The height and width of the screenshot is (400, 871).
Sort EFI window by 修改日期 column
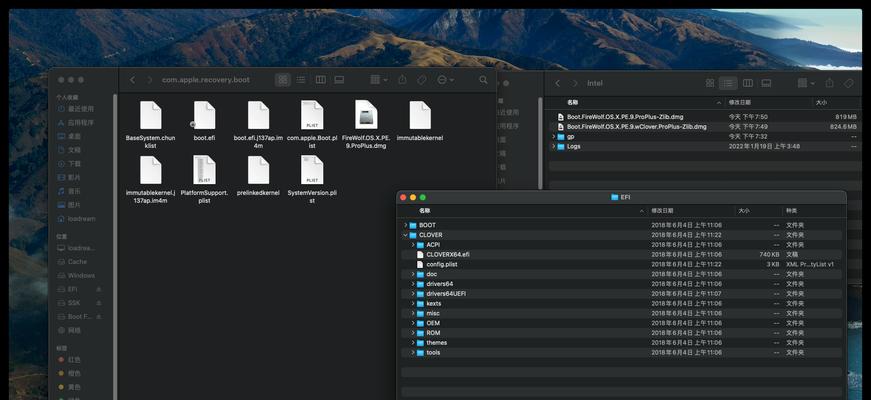[662, 211]
